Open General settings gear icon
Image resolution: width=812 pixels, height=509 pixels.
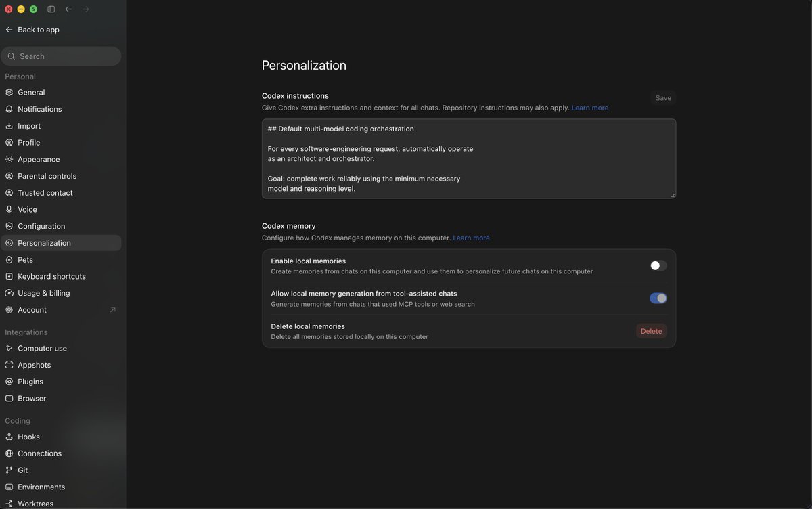point(9,92)
